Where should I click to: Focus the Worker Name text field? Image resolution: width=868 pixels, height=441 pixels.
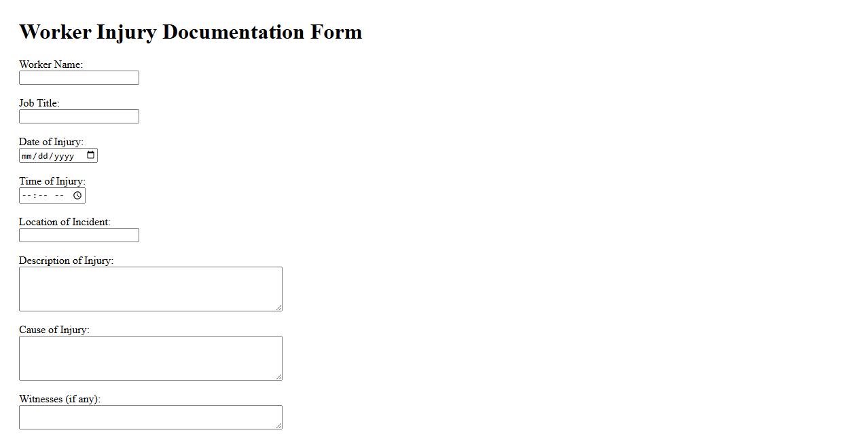79,78
